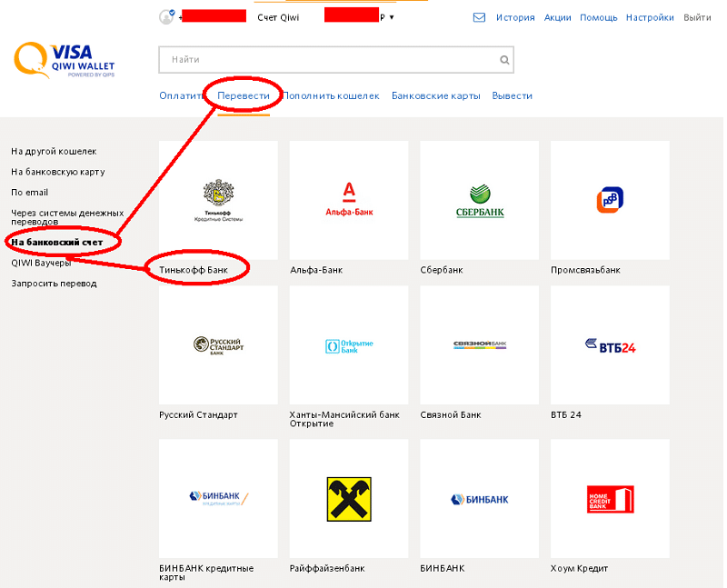Choose the Svyaznoy Bank logo tile
This screenshot has width=727, height=588.
point(480,345)
